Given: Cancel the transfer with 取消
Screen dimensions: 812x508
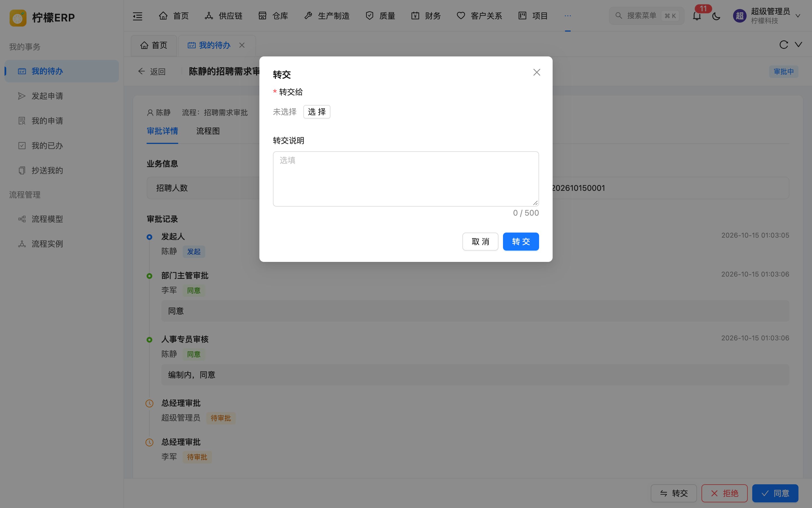Looking at the screenshot, I should (480, 242).
